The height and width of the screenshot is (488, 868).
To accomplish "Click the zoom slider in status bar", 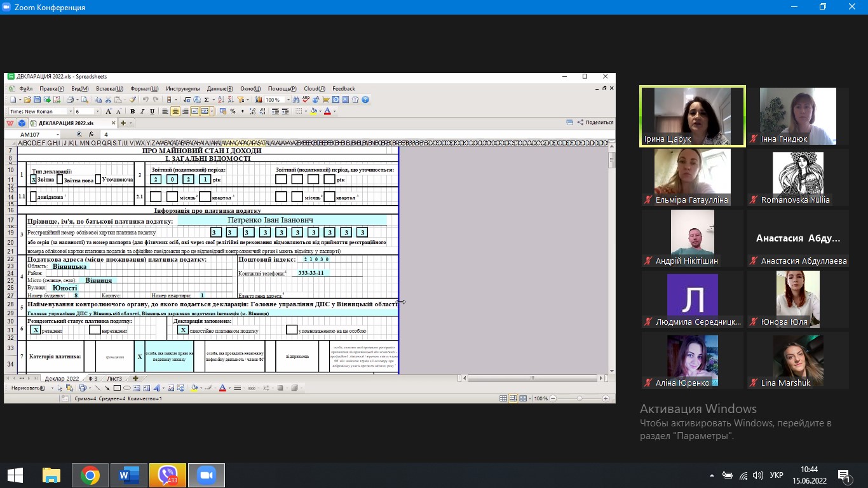I will (x=579, y=398).
